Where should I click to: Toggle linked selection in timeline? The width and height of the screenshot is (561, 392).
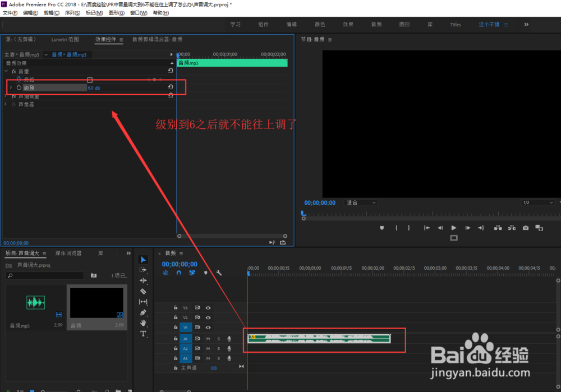pyautogui.click(x=192, y=273)
